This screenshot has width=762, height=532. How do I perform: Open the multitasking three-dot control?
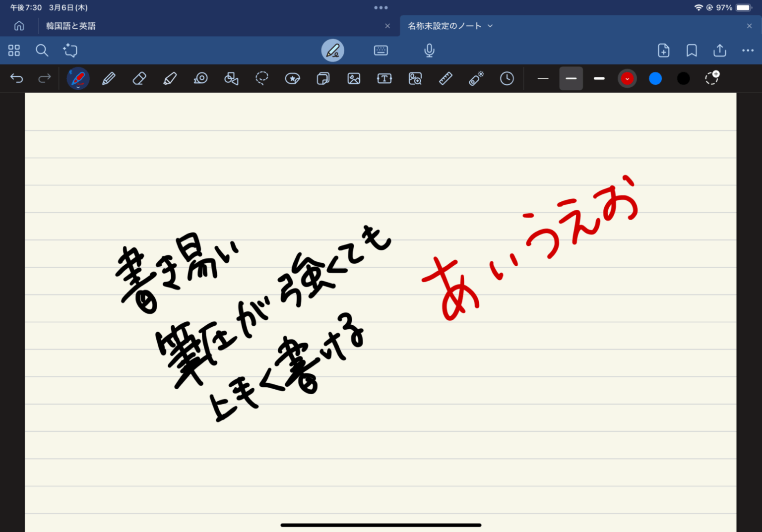click(x=381, y=7)
